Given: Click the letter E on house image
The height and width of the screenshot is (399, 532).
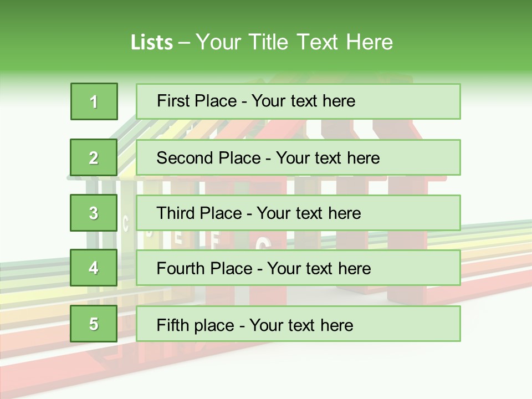Looking at the screenshot, I should pos(178,237).
